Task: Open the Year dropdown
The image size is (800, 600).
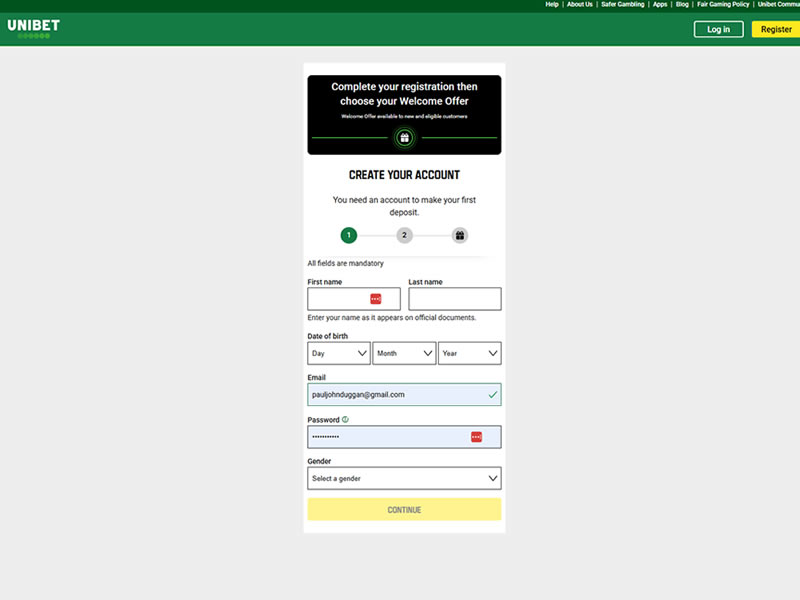Action: click(469, 353)
